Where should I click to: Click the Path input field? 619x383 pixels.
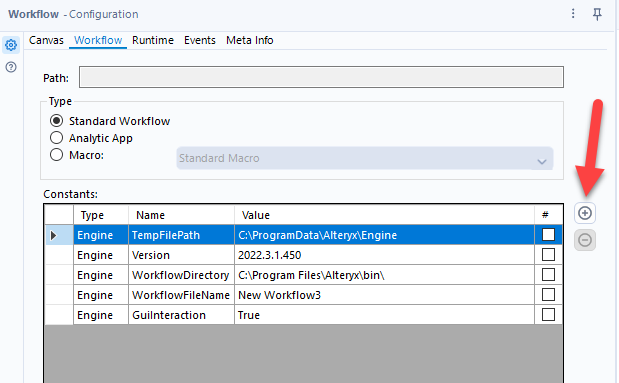[321, 77]
